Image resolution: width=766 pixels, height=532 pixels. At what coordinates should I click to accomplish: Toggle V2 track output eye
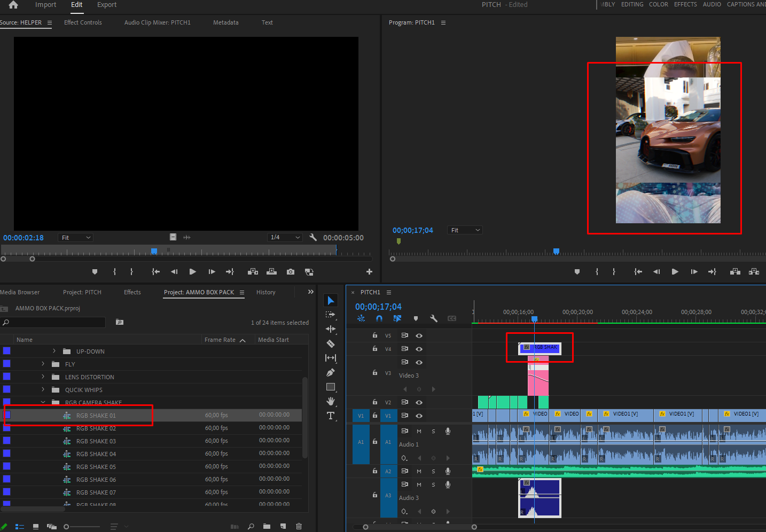(x=419, y=402)
